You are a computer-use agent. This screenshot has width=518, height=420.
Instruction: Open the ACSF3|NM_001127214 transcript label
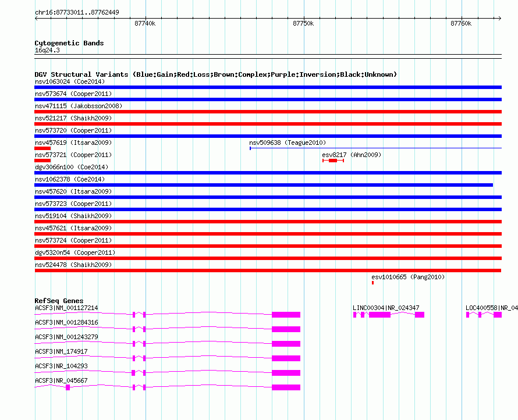(66, 308)
